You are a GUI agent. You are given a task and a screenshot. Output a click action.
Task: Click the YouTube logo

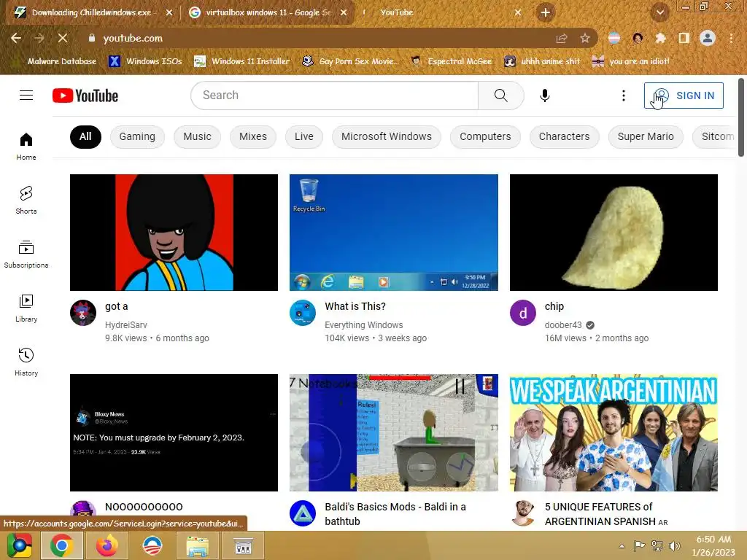coord(85,96)
